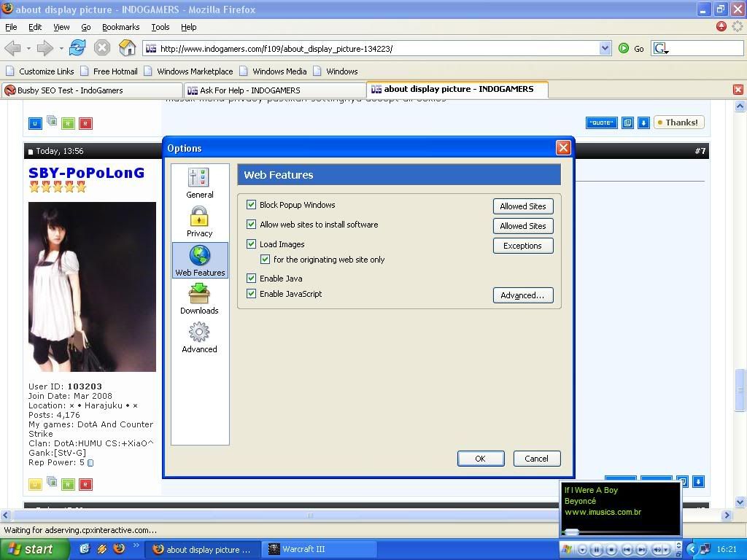Click the blue U icon above Today 13:56 post
Viewport: 747px width, 560px height.
pos(35,123)
